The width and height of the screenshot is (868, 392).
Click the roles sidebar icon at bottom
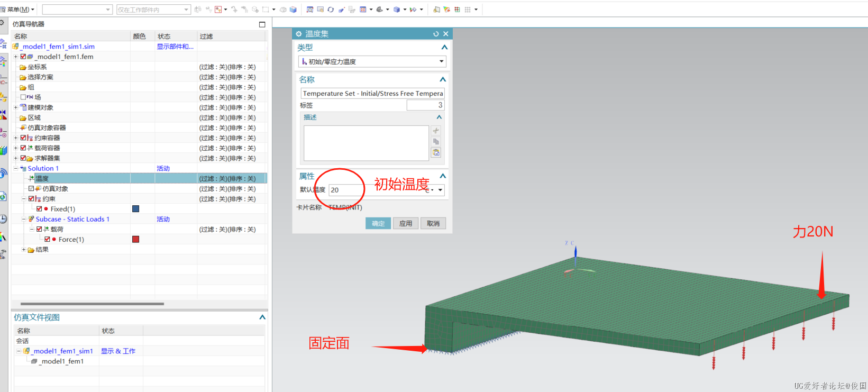(x=4, y=254)
